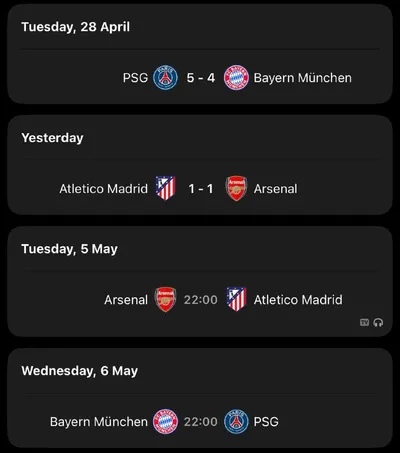Select the 22:00 kickoff for Bayern vs PSG
Image resolution: width=400 pixels, height=453 pixels.
201,422
